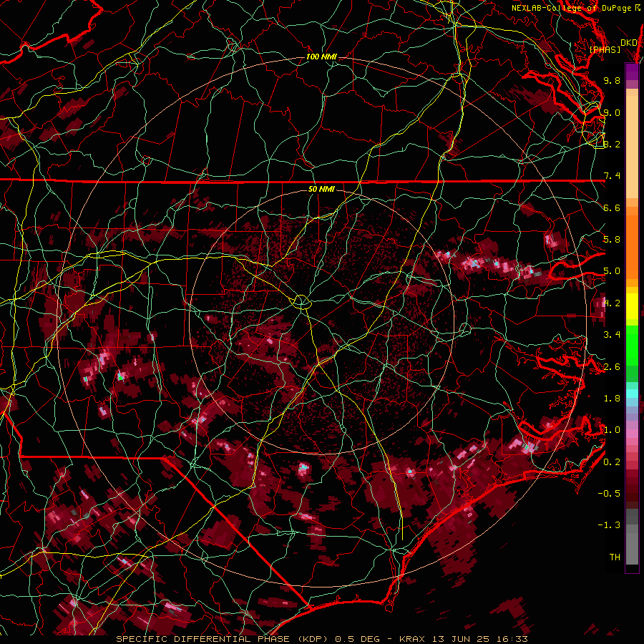Click the DKD product code label
Viewport: 644px width, 644px height.
tap(629, 43)
